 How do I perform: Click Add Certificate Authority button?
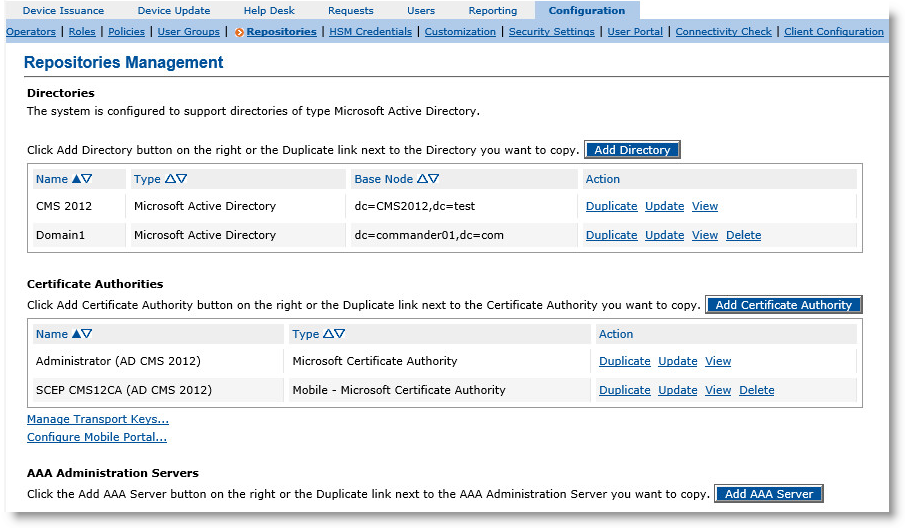pyautogui.click(x=783, y=305)
